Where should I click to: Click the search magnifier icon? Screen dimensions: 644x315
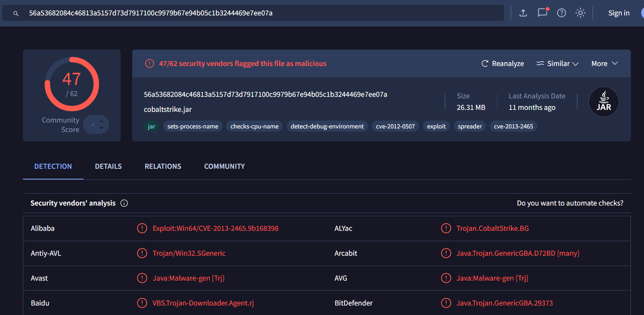tap(16, 13)
